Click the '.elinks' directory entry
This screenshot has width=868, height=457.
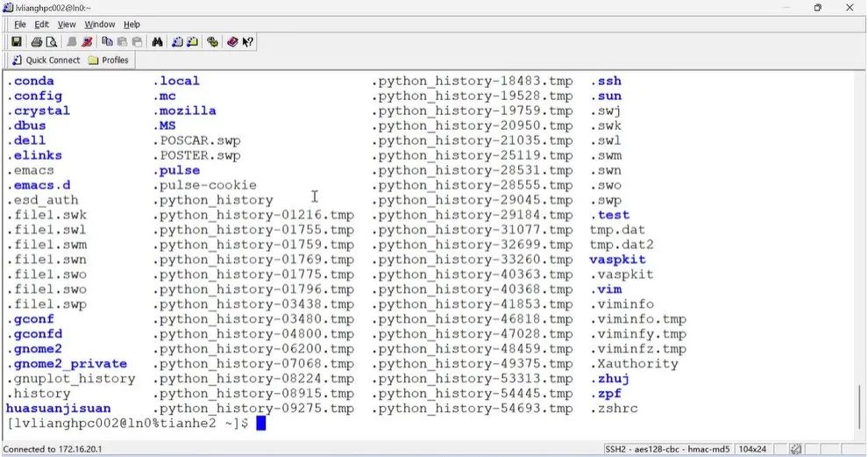tap(34, 155)
